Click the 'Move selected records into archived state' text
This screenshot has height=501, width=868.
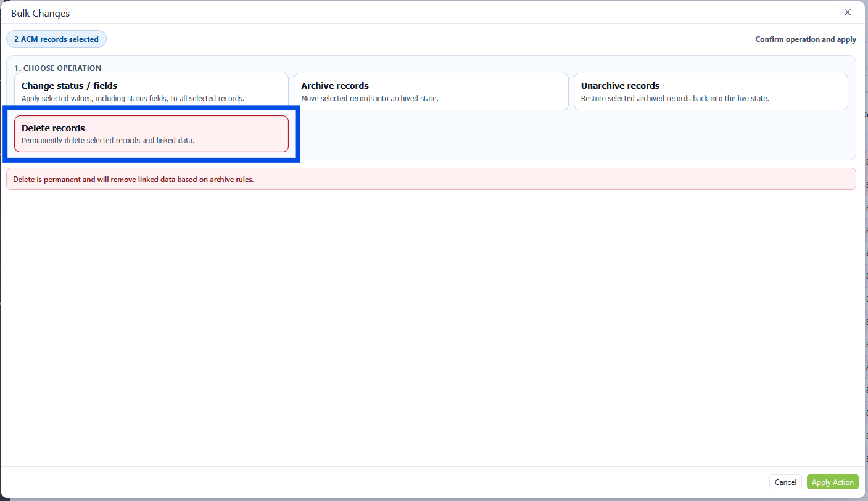pos(370,99)
